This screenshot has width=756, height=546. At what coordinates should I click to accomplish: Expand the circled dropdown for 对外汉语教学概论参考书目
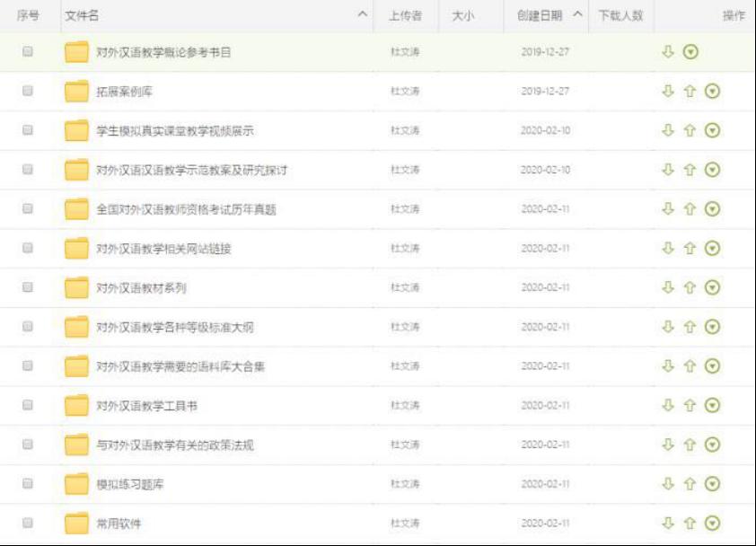point(690,52)
